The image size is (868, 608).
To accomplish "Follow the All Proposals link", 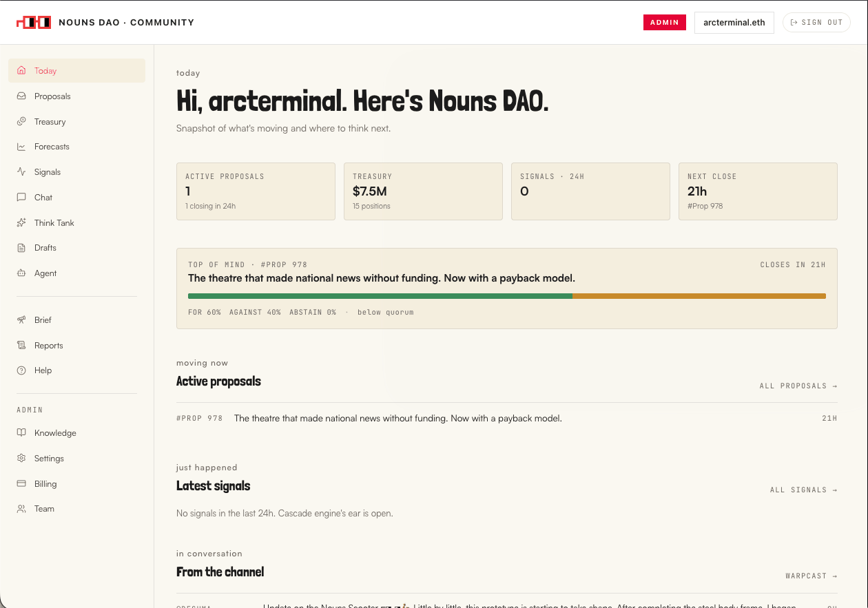I will coord(798,386).
